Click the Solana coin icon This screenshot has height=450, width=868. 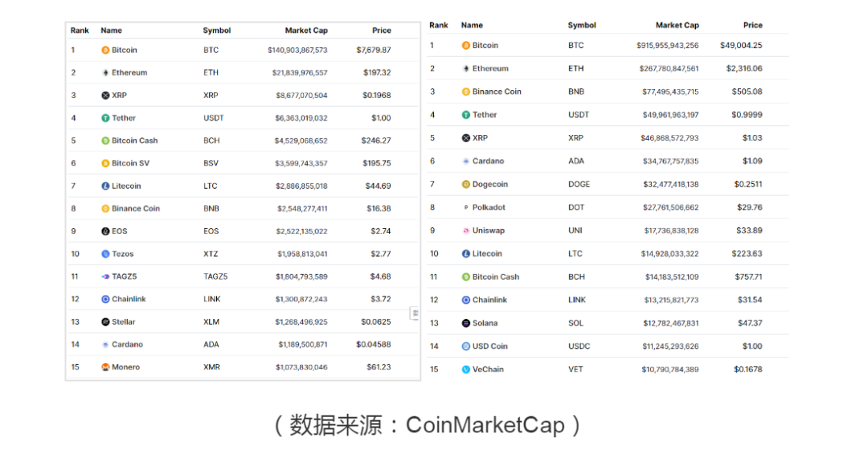pyautogui.click(x=465, y=323)
